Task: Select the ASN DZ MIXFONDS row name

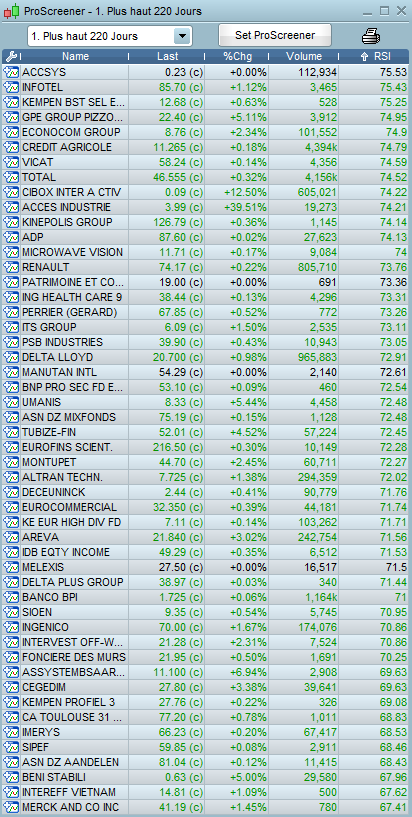Action: [x=69, y=417]
